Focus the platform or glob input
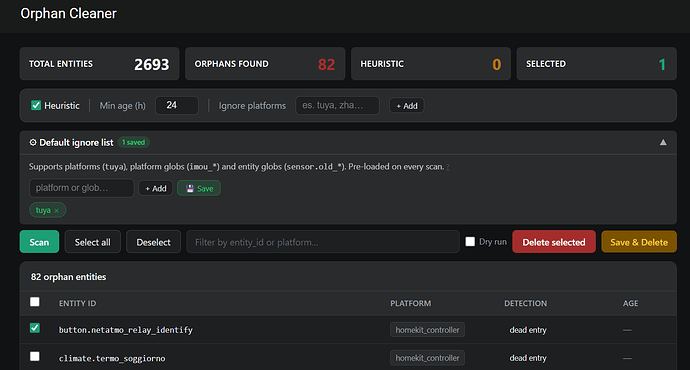 point(81,188)
